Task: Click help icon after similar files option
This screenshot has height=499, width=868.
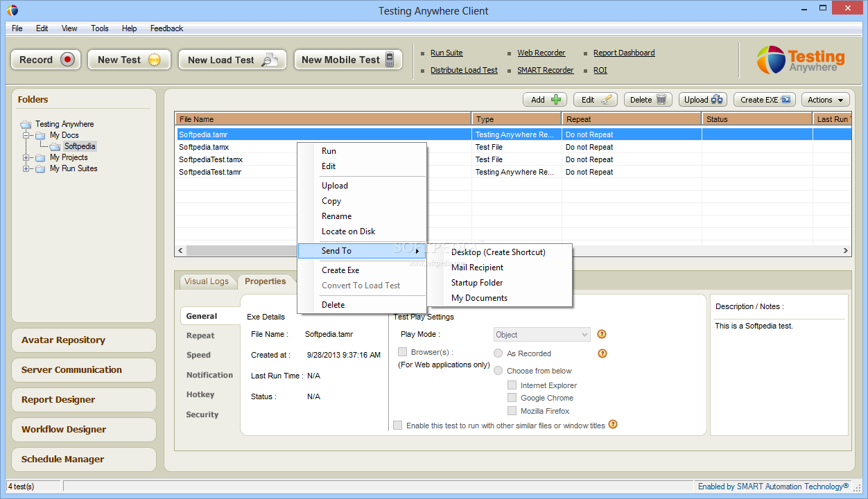Action: coord(613,425)
